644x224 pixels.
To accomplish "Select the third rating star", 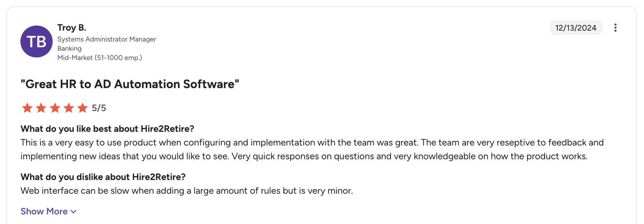I will pyautogui.click(x=55, y=108).
